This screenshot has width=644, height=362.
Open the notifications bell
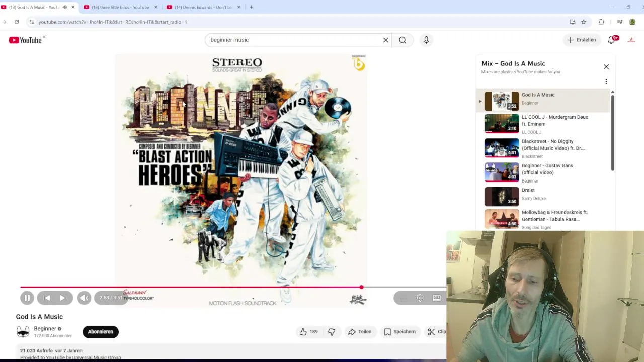point(612,40)
